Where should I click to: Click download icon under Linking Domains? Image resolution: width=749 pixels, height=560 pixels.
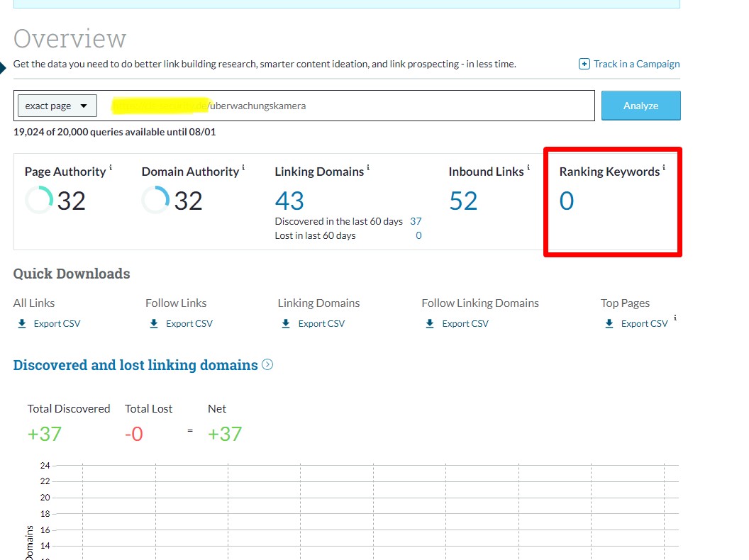[286, 324]
